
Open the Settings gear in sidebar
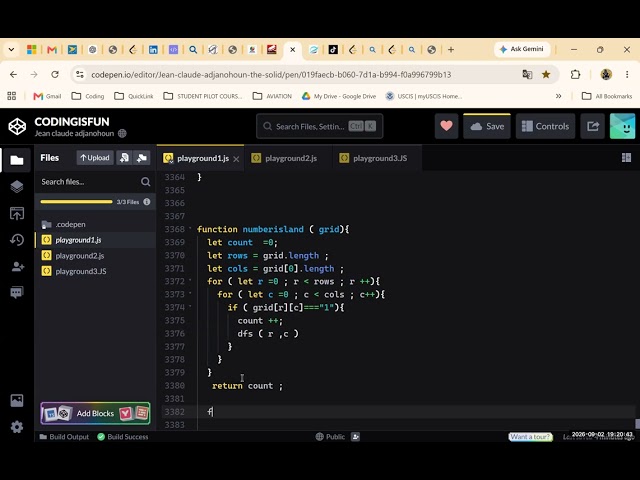[16, 427]
